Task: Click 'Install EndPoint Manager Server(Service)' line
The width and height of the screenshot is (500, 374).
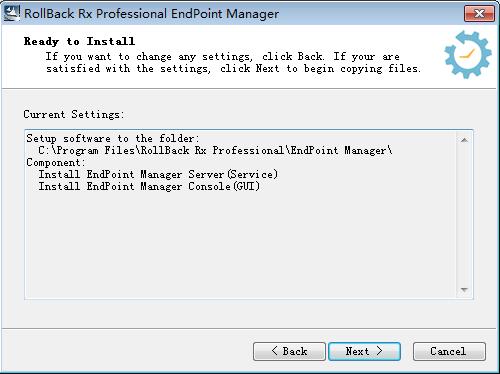Action: point(158,174)
